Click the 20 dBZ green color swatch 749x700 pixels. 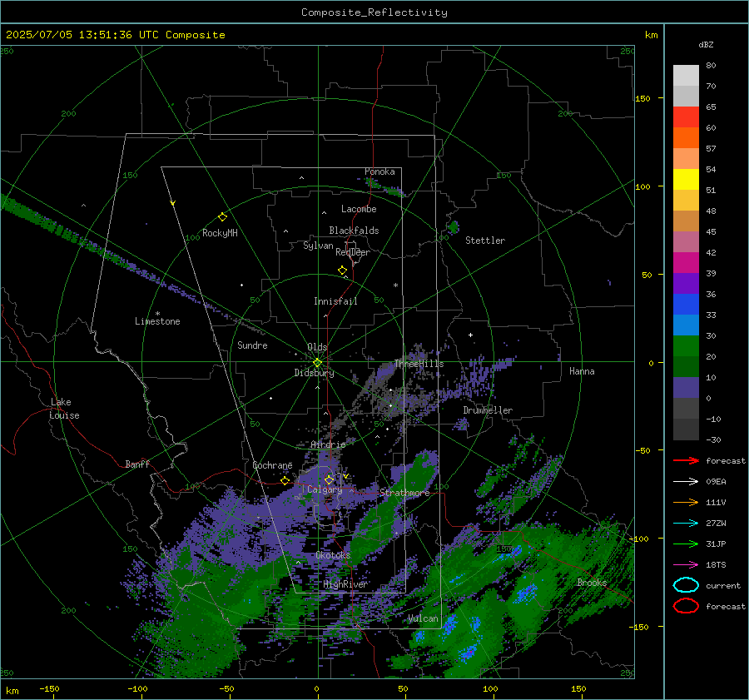[686, 346]
